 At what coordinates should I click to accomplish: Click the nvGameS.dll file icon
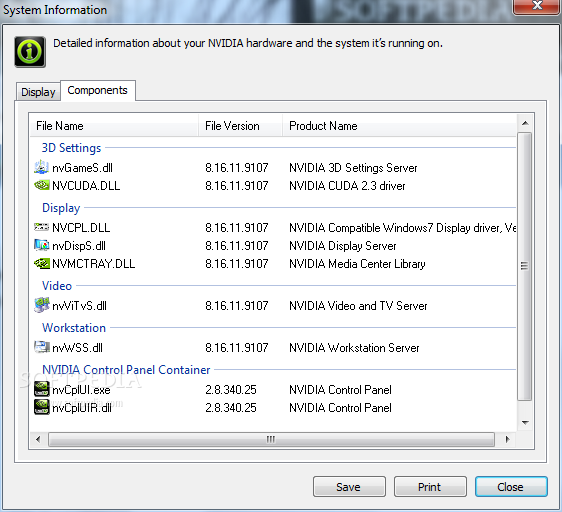point(41,167)
